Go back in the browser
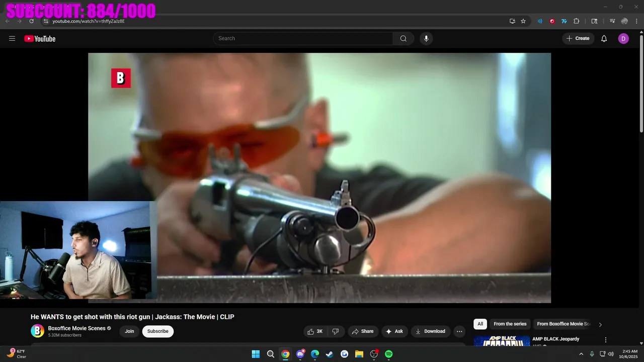 8,21
